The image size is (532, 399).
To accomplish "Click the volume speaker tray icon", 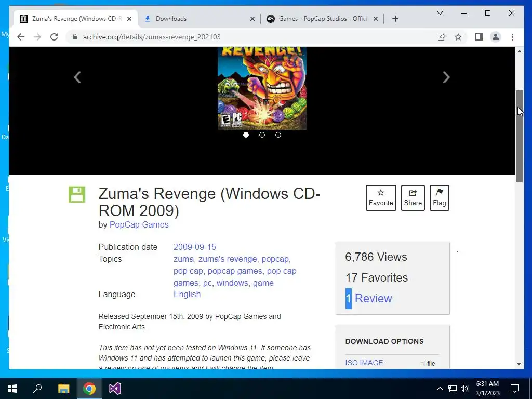I will coord(464,389).
